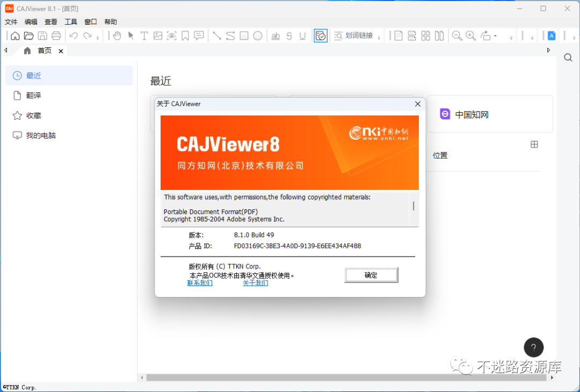Select 翻译 in the sidebar

click(69, 96)
